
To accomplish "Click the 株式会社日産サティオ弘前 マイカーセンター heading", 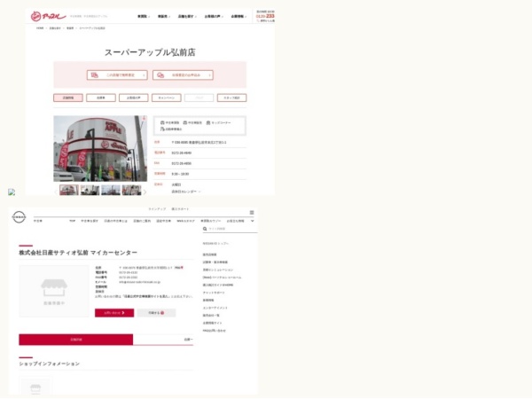I will tap(78, 253).
